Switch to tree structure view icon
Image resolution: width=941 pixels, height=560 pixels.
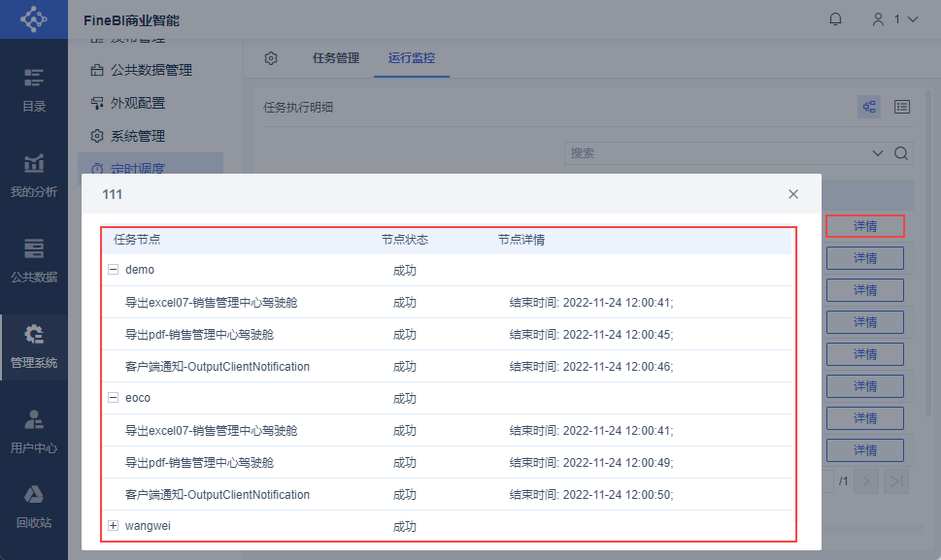coord(869,107)
